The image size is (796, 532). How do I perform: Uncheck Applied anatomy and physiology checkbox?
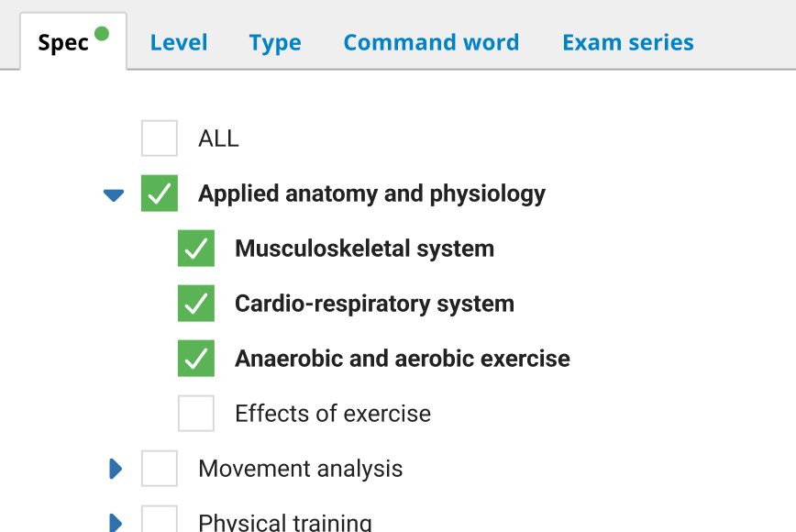point(160,194)
